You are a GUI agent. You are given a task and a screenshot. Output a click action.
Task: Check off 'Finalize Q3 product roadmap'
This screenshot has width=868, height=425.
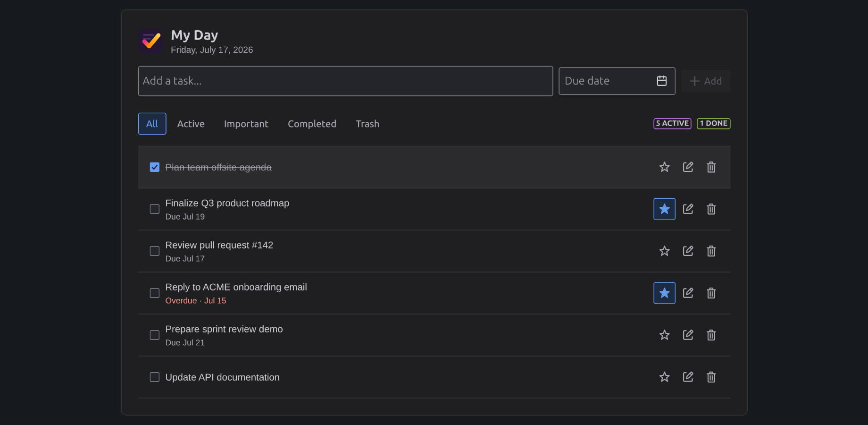tap(154, 209)
